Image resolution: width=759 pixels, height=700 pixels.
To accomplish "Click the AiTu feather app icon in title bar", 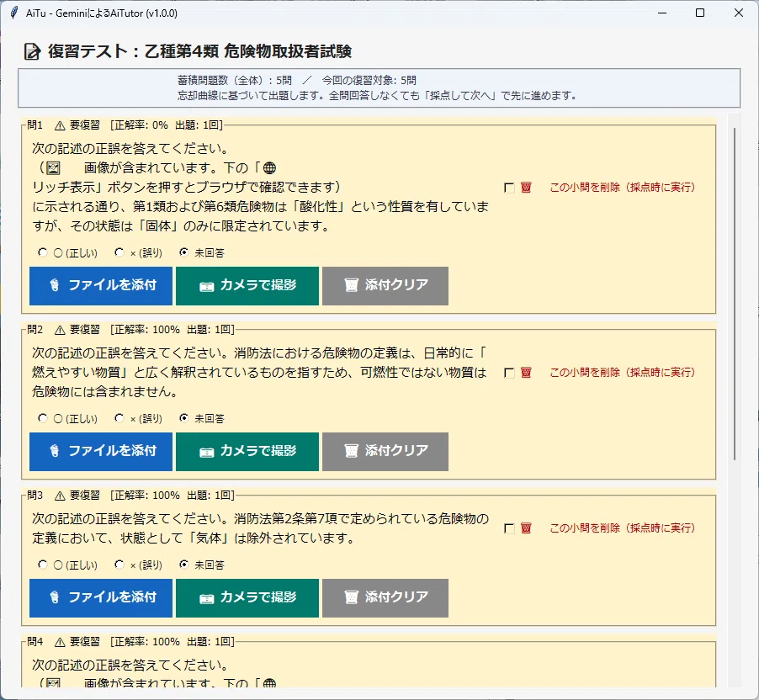I will click(14, 13).
